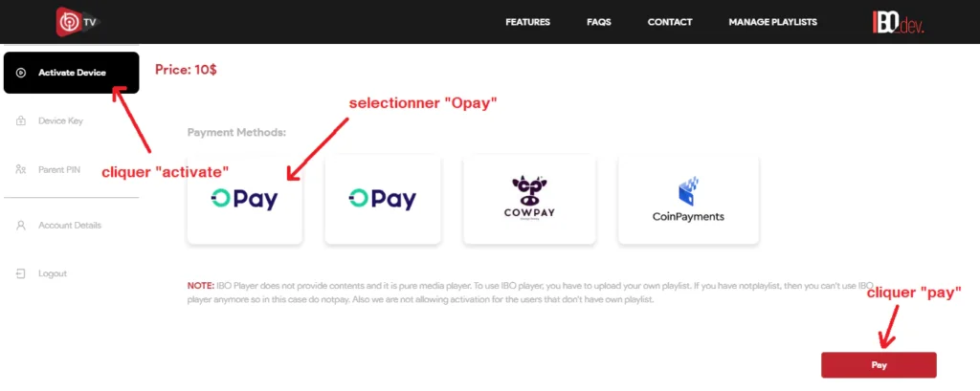Screen dimensions: 980x391
Task: Click the Logout link in sidebar
Action: point(53,273)
